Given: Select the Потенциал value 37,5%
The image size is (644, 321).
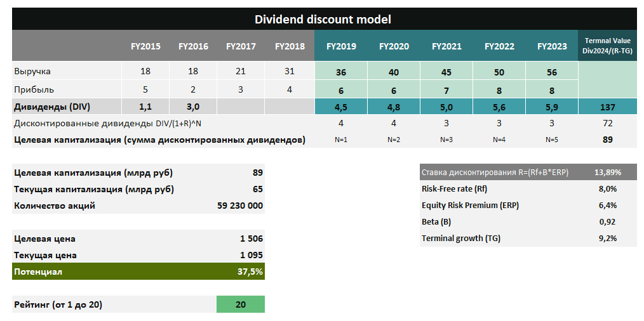Looking at the screenshot, I should point(250,272).
